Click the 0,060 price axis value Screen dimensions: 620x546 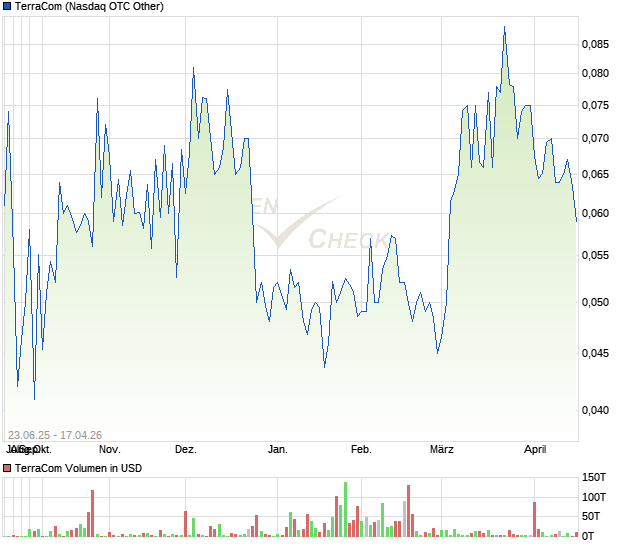595,213
